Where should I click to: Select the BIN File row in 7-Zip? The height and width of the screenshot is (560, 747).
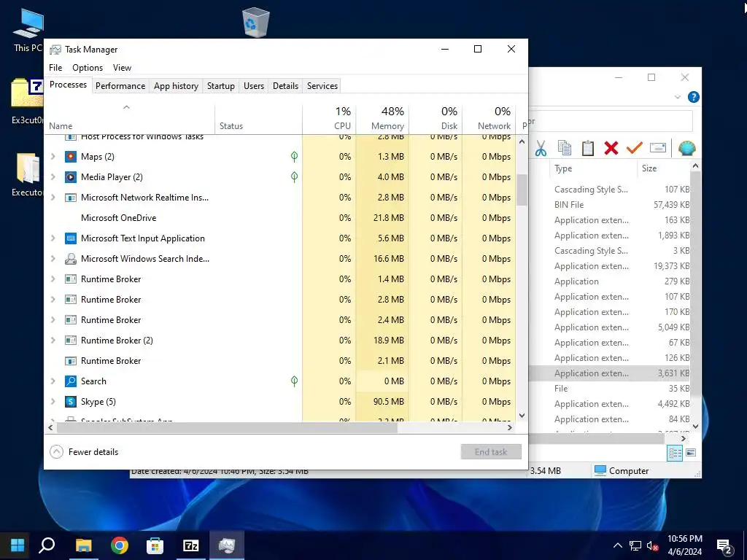pyautogui.click(x=611, y=205)
